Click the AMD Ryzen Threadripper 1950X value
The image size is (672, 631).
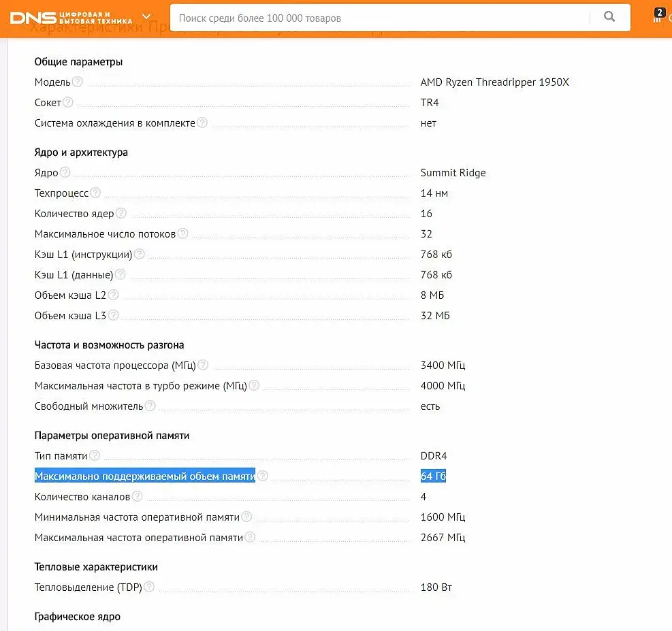(494, 82)
